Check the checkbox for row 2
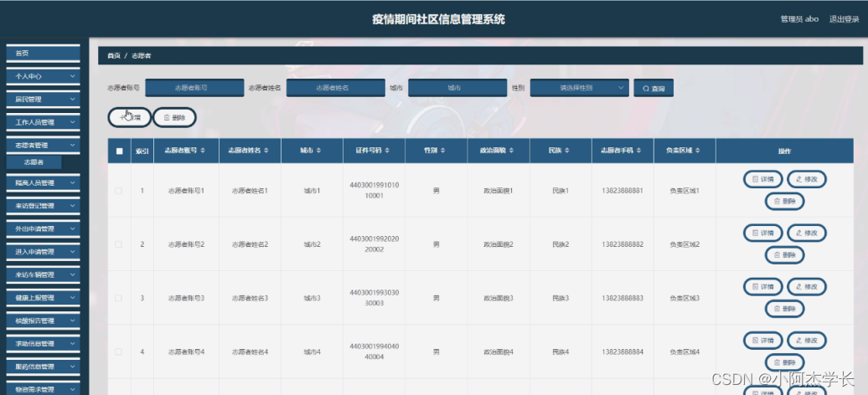868x395 pixels. tap(118, 244)
